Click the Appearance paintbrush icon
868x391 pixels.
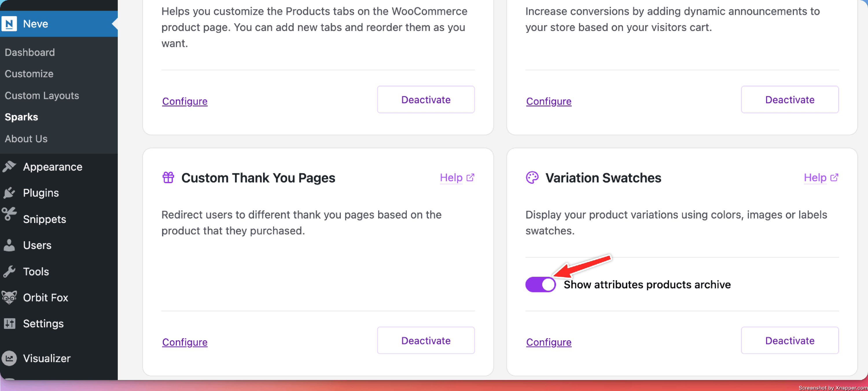click(10, 166)
